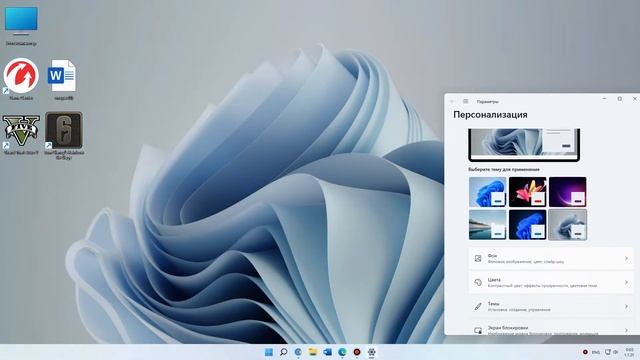Open taskbar search magnifier
This screenshot has width=640, height=360.
click(283, 352)
